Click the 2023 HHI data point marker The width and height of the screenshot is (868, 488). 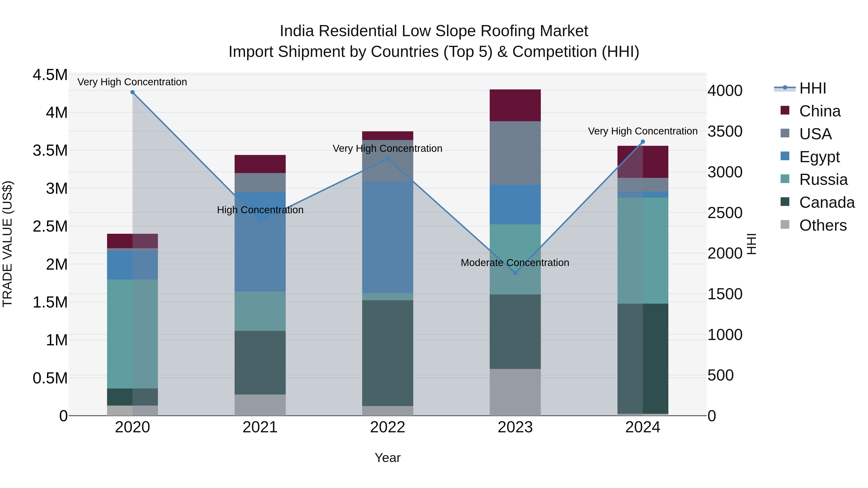click(515, 273)
